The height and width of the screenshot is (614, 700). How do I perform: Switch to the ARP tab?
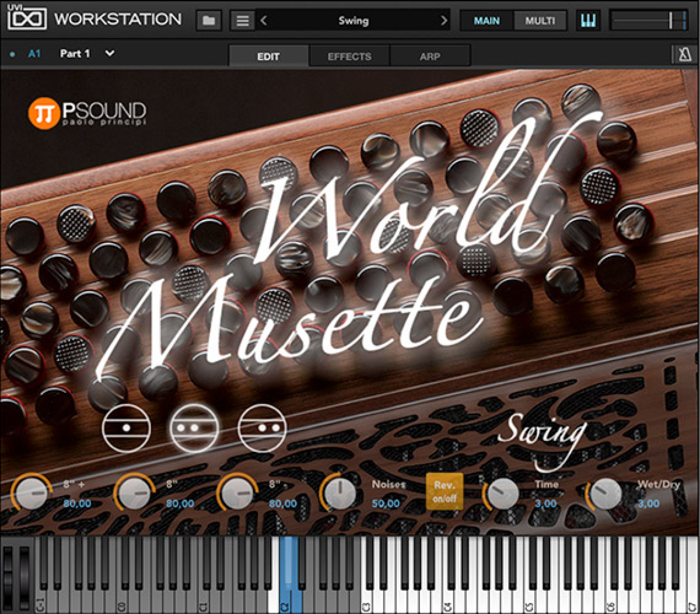(x=430, y=57)
